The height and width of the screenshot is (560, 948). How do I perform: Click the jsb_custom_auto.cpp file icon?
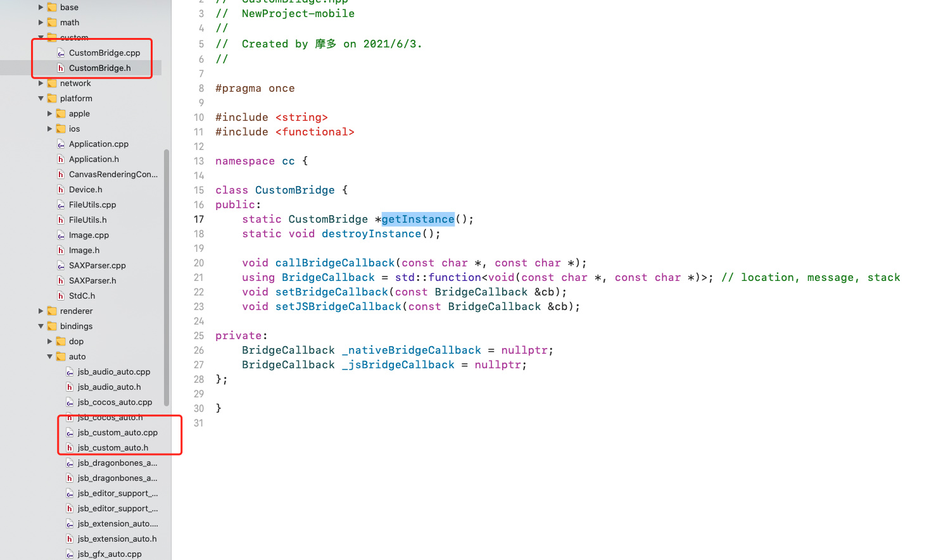(x=70, y=433)
